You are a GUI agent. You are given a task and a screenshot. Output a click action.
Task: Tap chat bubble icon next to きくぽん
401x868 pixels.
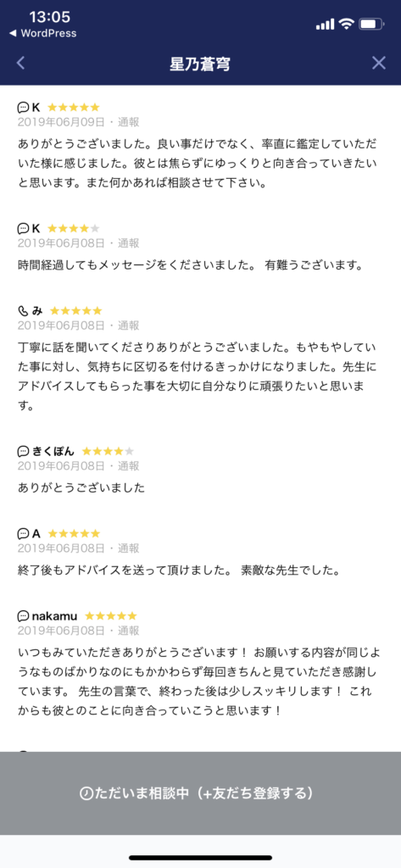23,451
